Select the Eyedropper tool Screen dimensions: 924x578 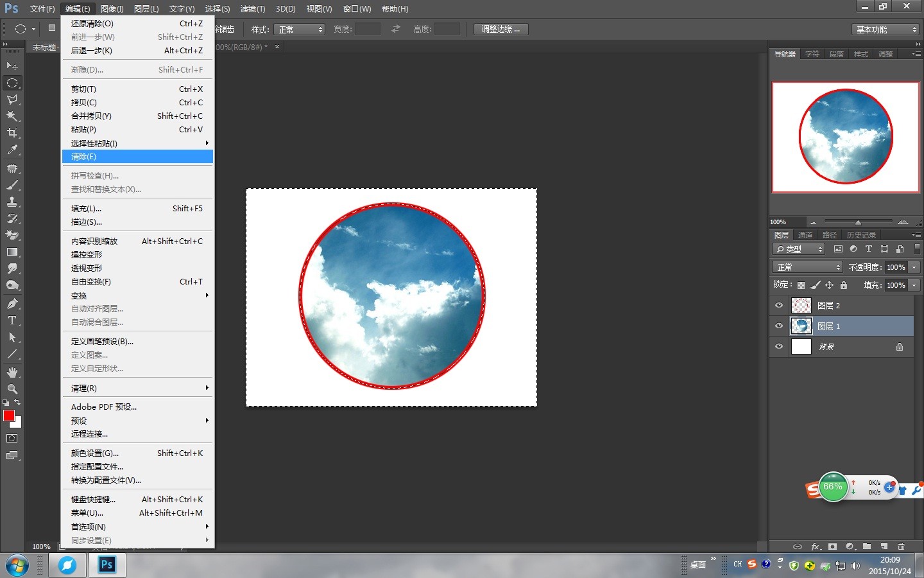click(x=12, y=150)
